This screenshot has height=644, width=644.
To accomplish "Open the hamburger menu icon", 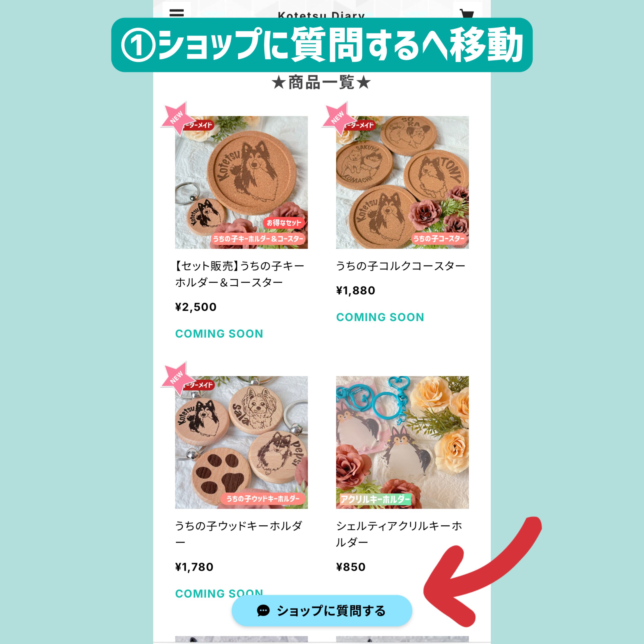I will [177, 13].
